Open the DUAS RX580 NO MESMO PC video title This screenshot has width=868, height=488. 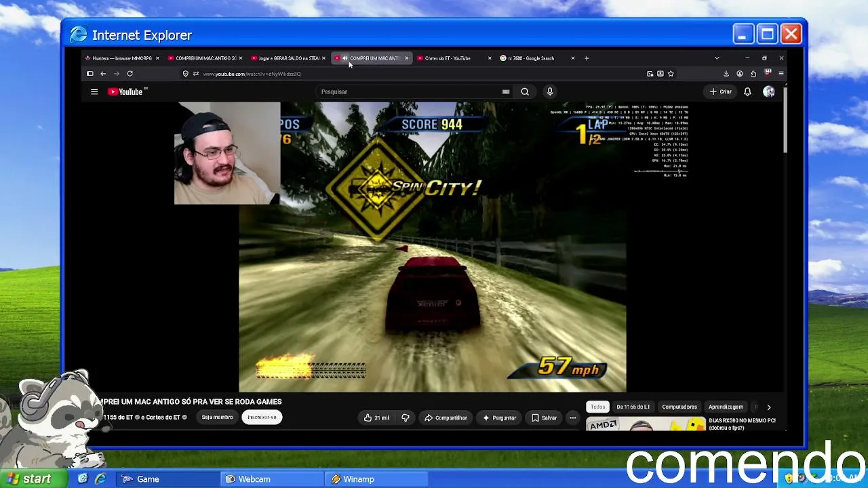[742, 424]
